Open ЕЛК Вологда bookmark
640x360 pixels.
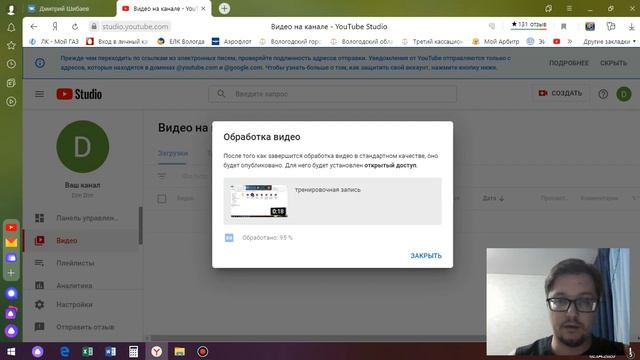tap(181, 42)
